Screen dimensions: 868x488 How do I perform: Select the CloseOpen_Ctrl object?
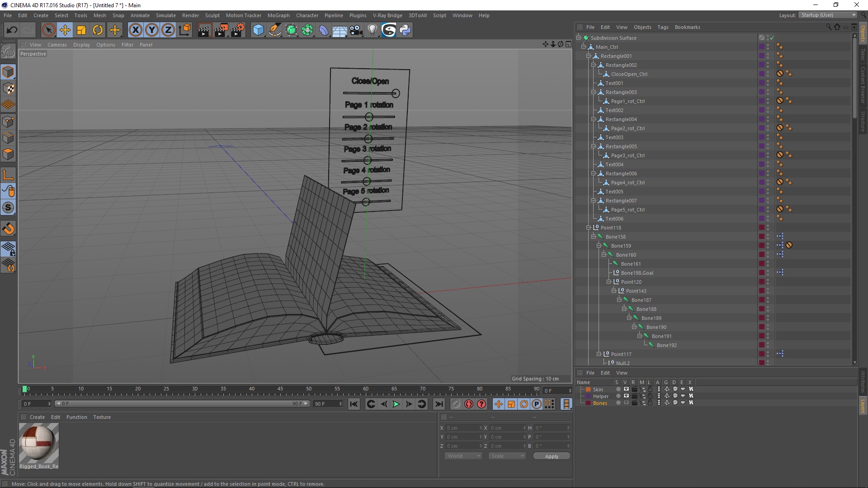pyautogui.click(x=629, y=74)
